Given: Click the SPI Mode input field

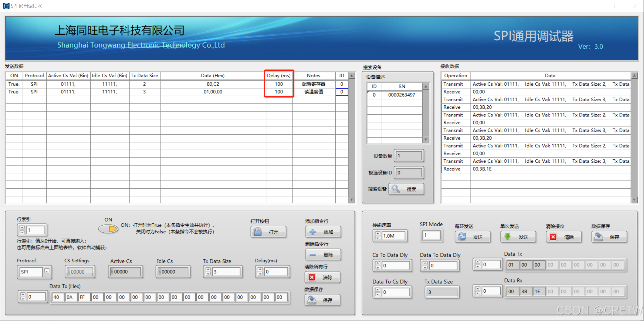Looking at the screenshot, I should (431, 235).
